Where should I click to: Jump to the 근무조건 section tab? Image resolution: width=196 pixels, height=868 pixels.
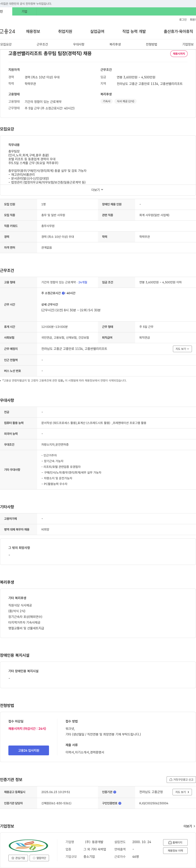[x=42, y=45]
